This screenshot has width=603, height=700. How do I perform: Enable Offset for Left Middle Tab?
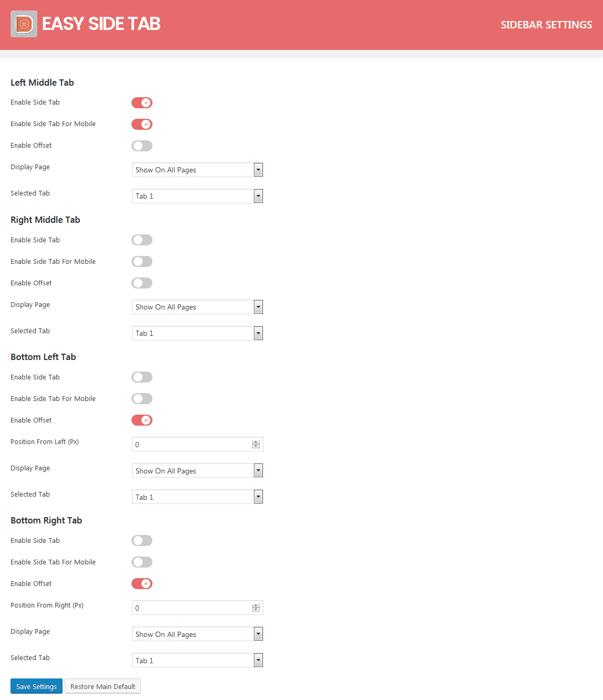click(141, 146)
